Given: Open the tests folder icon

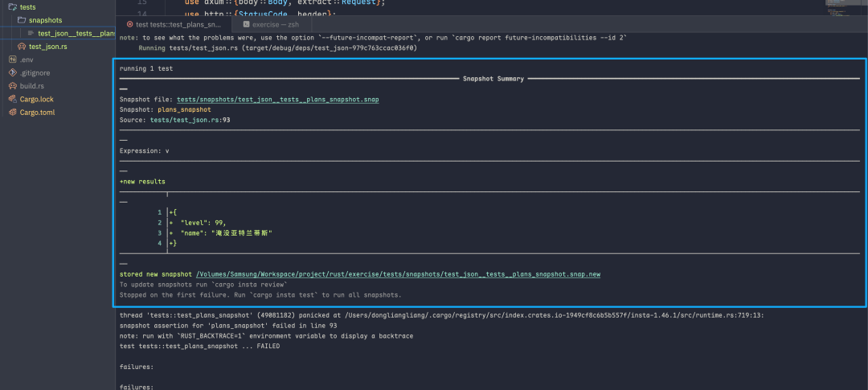Looking at the screenshot, I should [12, 7].
